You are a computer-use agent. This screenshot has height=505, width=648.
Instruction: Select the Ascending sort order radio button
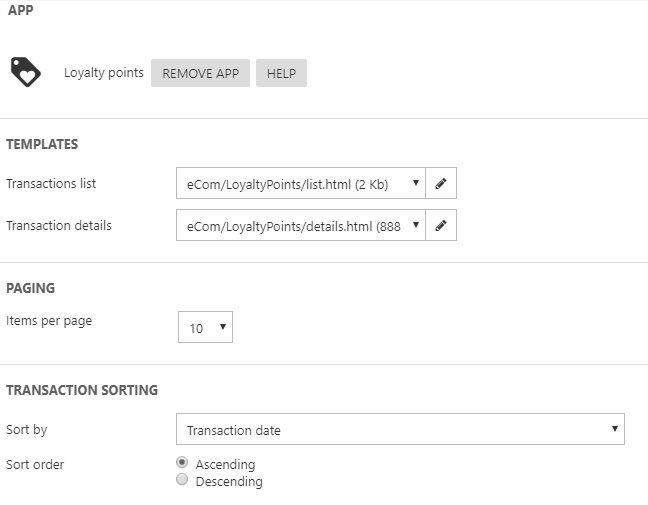click(x=182, y=463)
